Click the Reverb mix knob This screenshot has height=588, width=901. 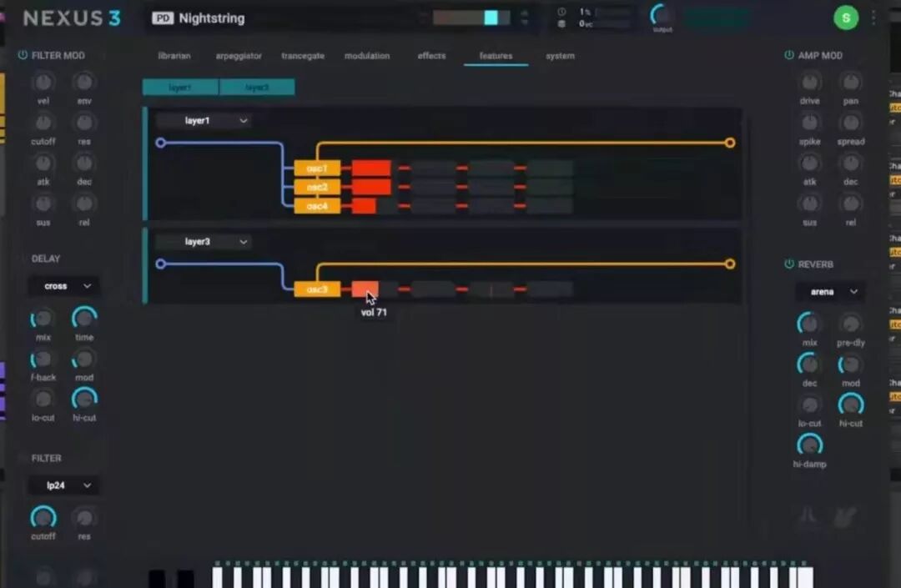click(809, 324)
